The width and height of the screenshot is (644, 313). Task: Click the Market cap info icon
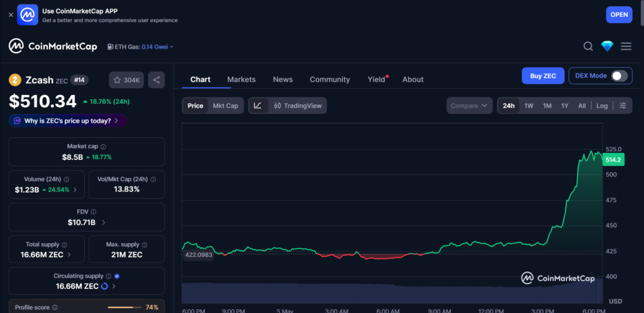[x=104, y=146]
